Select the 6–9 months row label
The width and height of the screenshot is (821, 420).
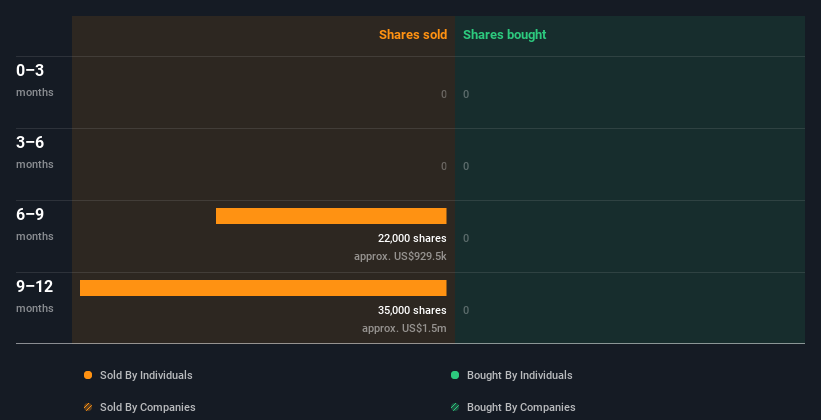click(35, 224)
